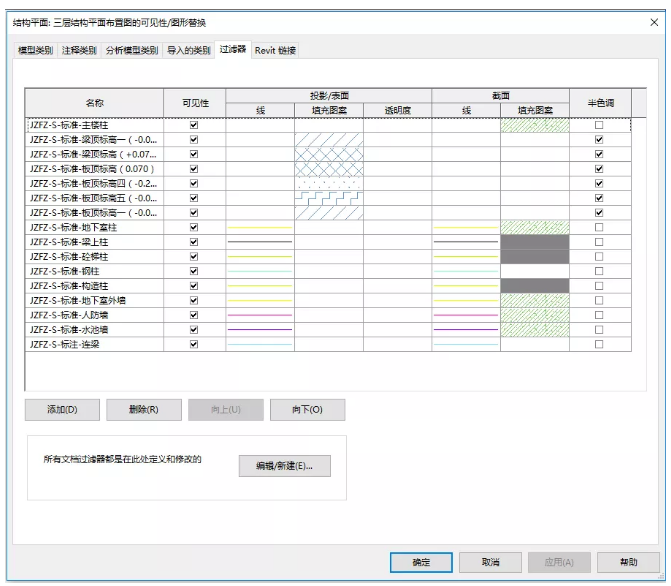671x586 pixels.
Task: Edit yellow projection line of 地下室柱
Action: pos(260,227)
